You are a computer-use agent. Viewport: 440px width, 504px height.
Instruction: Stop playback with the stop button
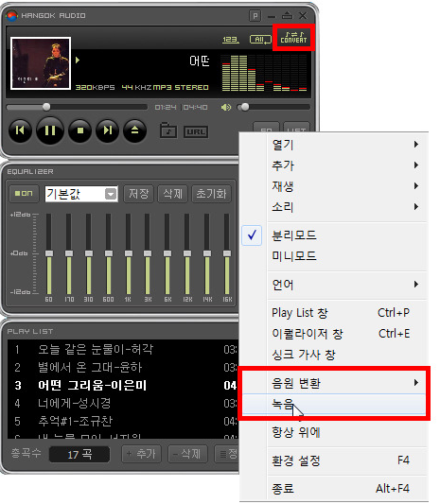pos(80,130)
